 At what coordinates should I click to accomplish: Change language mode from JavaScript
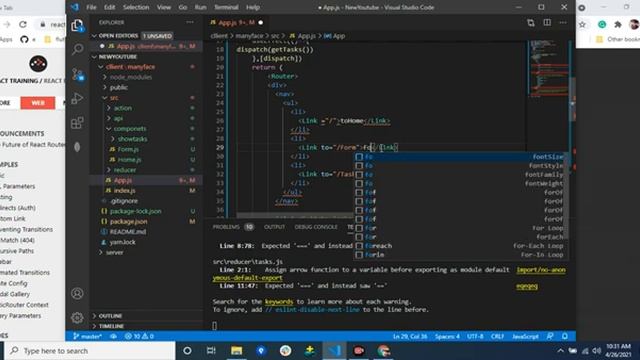point(525,336)
